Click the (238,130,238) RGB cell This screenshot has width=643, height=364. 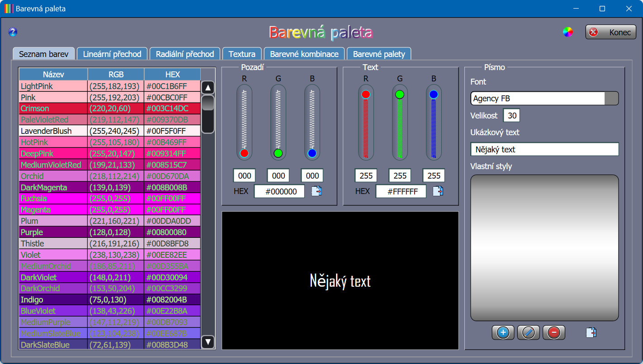click(x=116, y=255)
